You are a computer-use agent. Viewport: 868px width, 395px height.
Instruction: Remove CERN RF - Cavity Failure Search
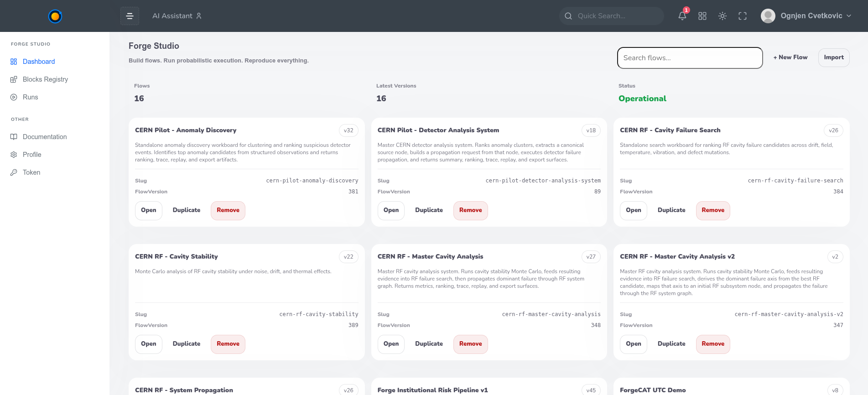[713, 210]
